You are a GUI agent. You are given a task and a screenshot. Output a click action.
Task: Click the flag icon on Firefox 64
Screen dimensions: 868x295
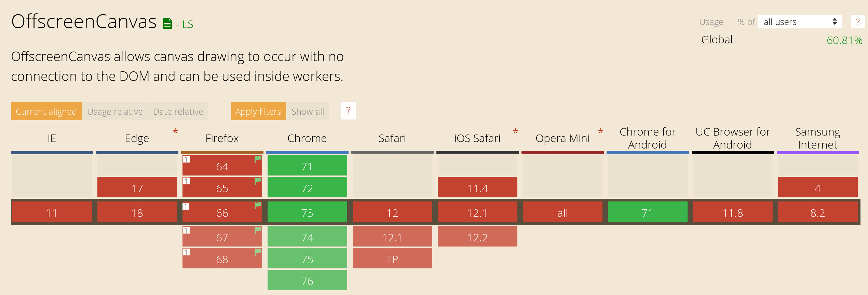tap(258, 159)
